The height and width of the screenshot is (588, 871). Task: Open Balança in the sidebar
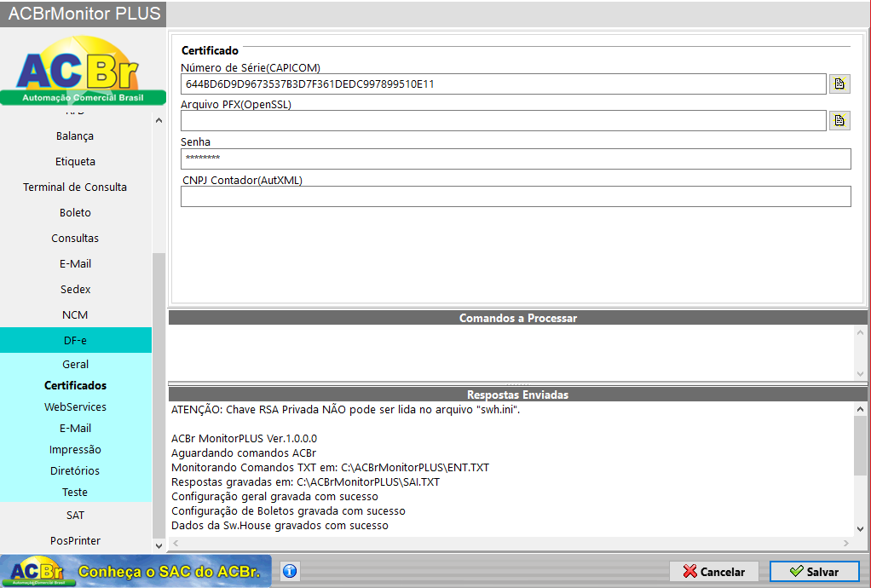pos(75,136)
